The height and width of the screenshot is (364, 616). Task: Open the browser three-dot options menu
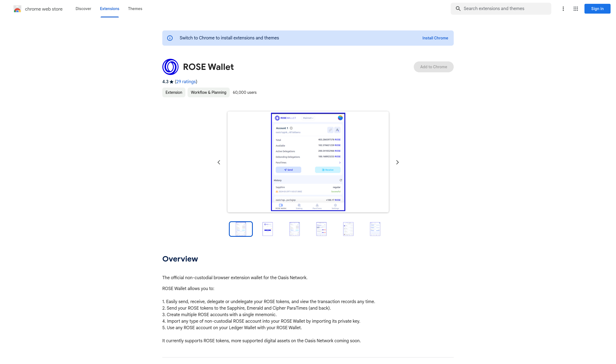563,8
